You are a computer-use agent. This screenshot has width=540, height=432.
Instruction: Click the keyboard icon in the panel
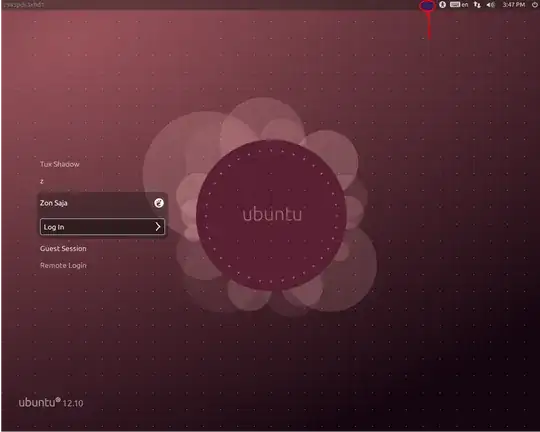click(455, 4)
